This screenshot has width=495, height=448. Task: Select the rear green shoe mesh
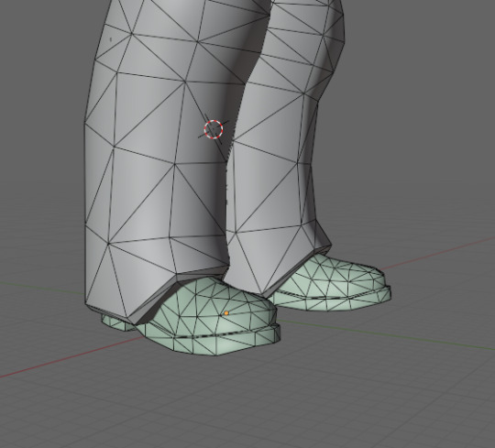(x=332, y=284)
